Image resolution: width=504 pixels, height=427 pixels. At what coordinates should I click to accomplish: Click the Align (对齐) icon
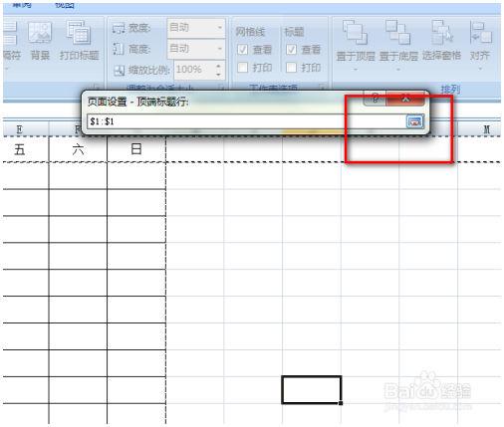click(x=480, y=32)
